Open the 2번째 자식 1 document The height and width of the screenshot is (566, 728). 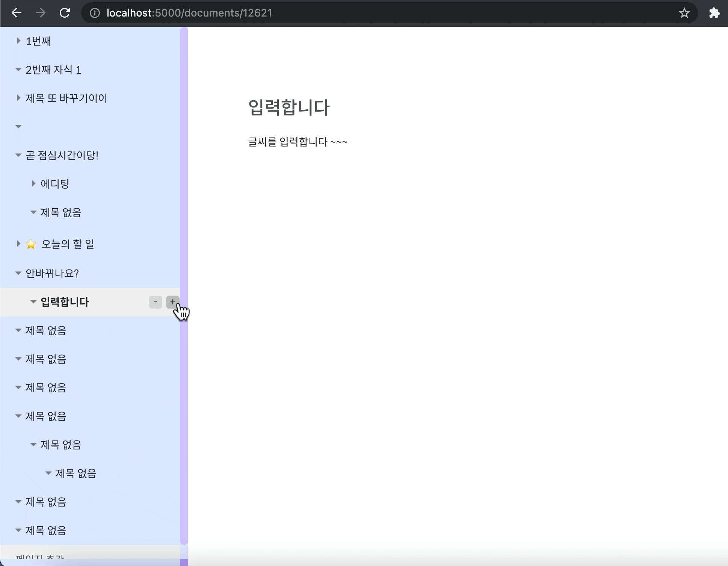point(53,70)
